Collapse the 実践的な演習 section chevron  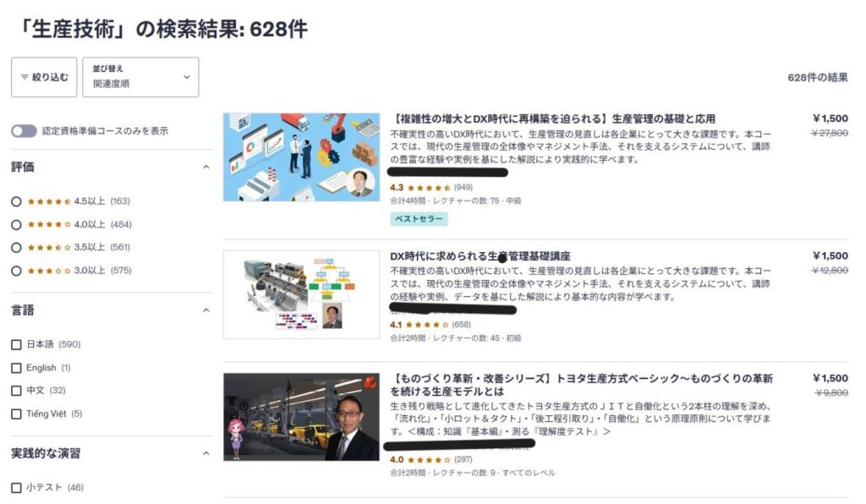pyautogui.click(x=206, y=453)
